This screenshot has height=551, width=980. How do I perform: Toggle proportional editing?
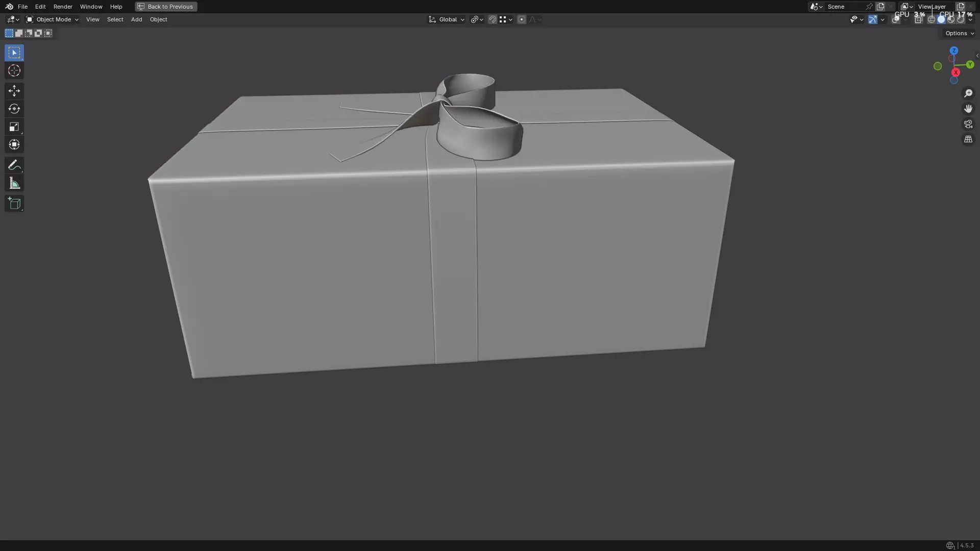521,19
